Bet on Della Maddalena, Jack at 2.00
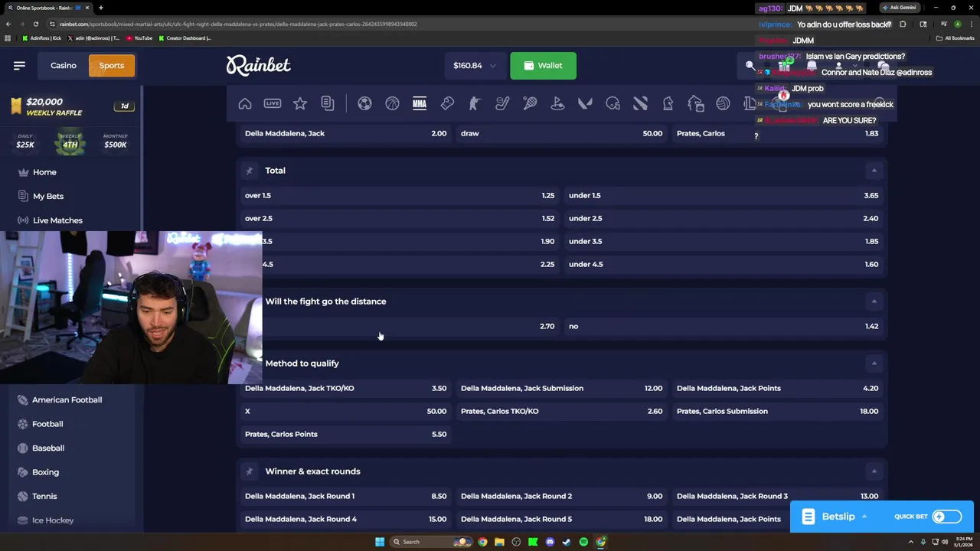Viewport: 980px width, 551px height. tap(345, 133)
